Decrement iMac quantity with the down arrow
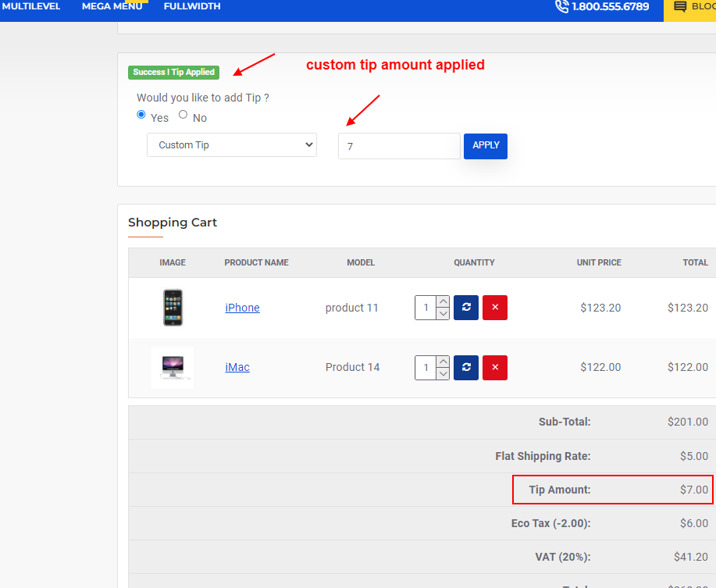The height and width of the screenshot is (588, 716). pos(443,373)
